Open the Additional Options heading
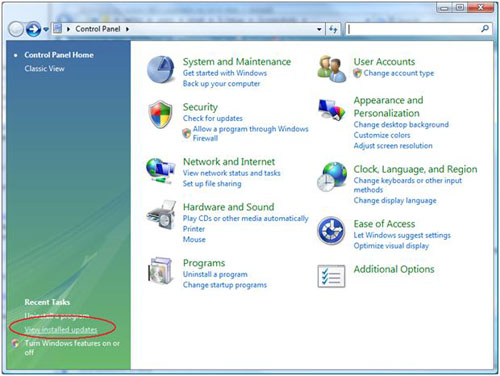Screen dimensions: 500x376 (394, 269)
